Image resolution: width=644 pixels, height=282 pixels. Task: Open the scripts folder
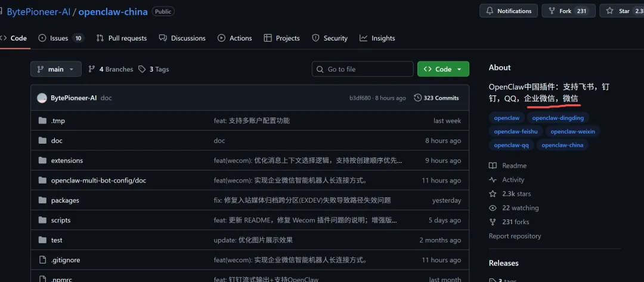[x=61, y=220]
